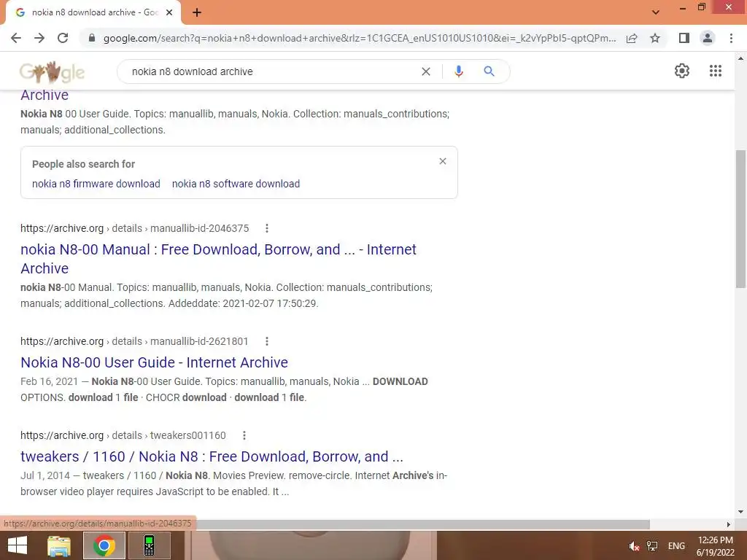747x560 pixels.
Task: Open partially visible Archive result title
Action: click(44, 95)
